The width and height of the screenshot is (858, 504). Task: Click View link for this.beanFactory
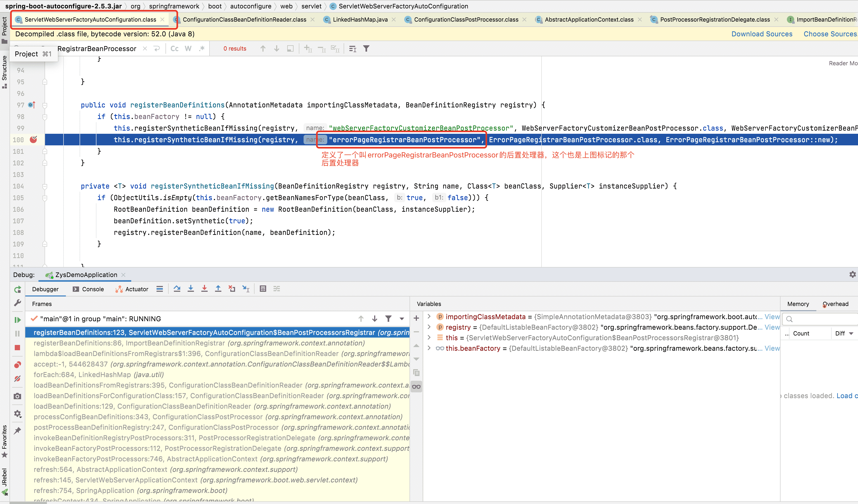click(772, 348)
